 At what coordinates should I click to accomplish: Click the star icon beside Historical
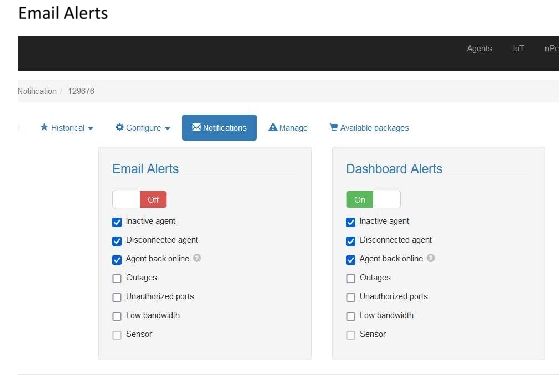point(44,127)
